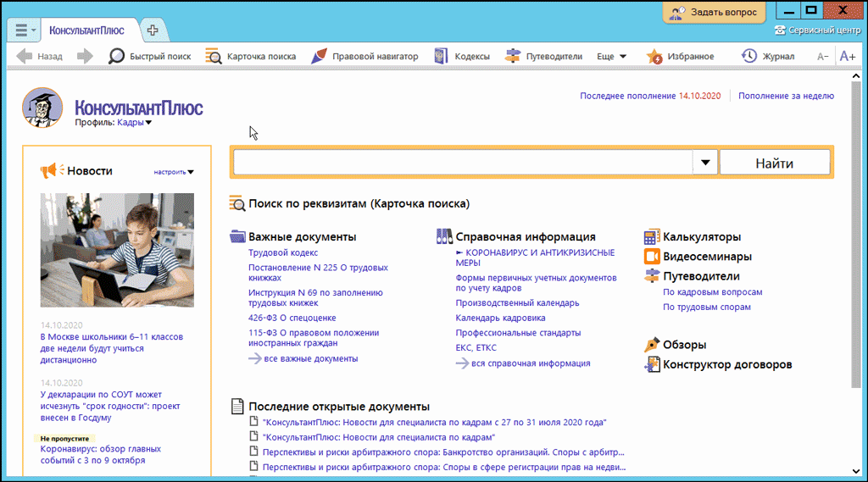Open the Трудовой кодекс link
868x482 pixels.
283,253
